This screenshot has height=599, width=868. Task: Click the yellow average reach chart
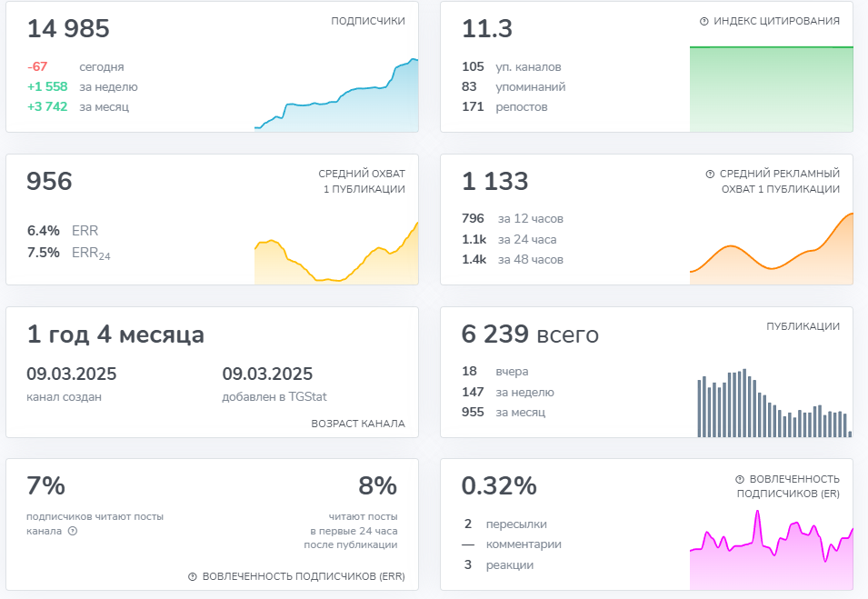(336, 253)
